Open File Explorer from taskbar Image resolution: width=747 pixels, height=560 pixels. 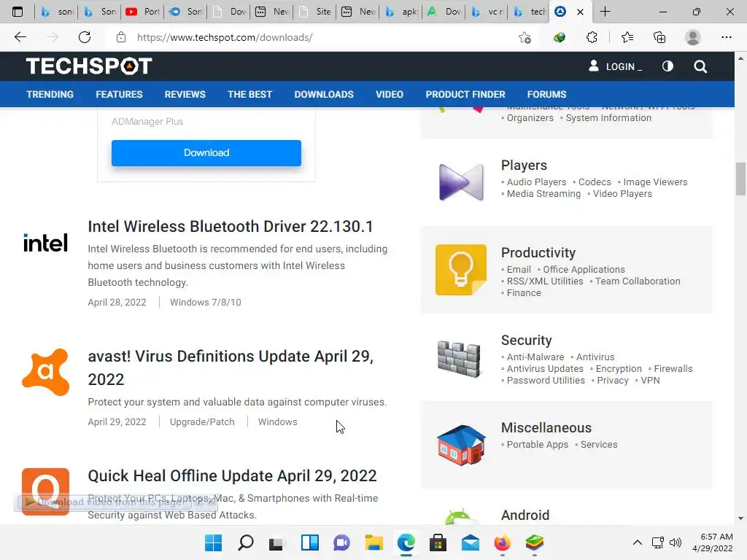pyautogui.click(x=374, y=542)
